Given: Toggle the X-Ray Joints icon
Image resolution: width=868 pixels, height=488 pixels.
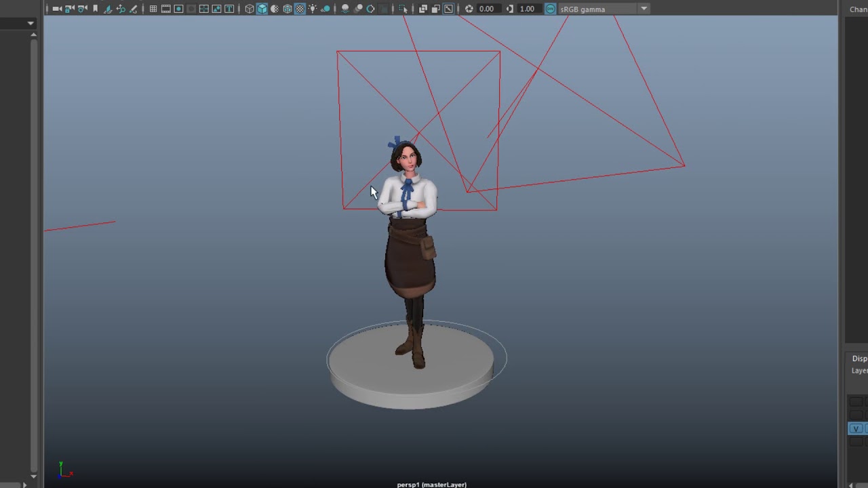Looking at the screenshot, I should (448, 9).
